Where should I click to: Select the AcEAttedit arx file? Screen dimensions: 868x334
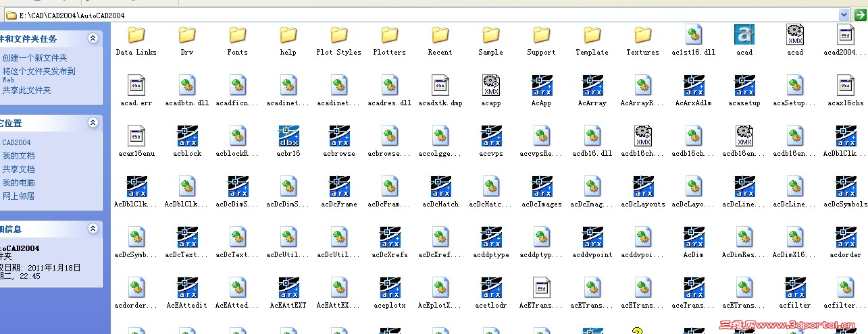[187, 294]
